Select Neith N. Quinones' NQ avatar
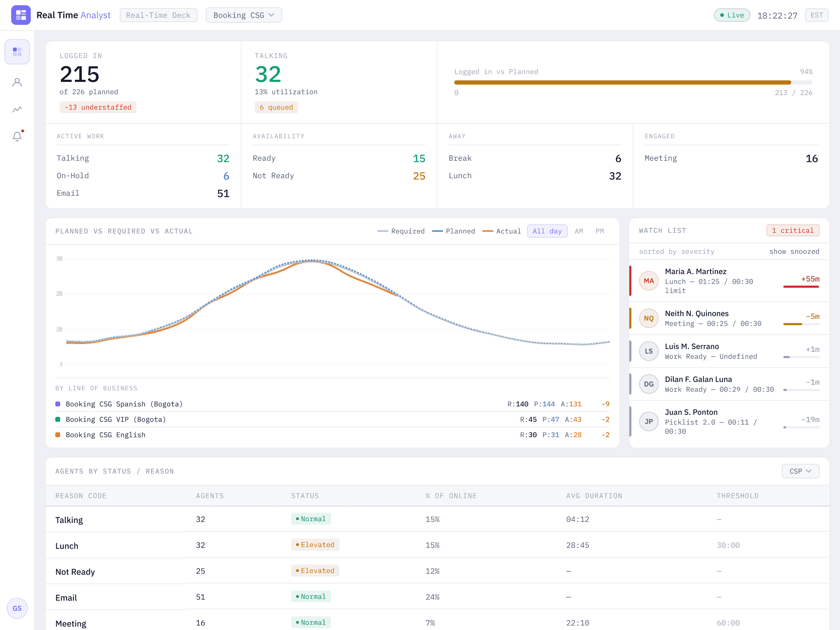This screenshot has width=840, height=630. pos(649,318)
